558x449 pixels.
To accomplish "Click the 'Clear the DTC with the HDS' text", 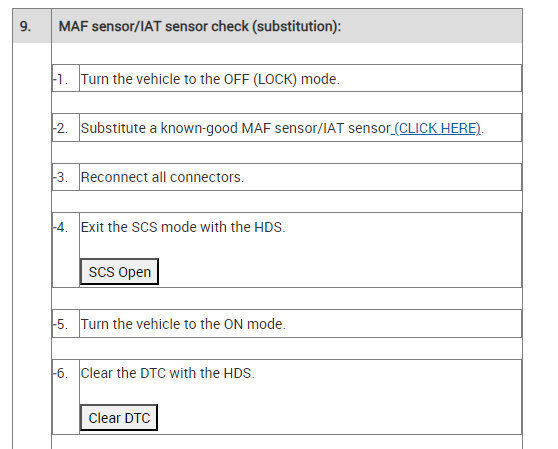I will pyautogui.click(x=168, y=373).
